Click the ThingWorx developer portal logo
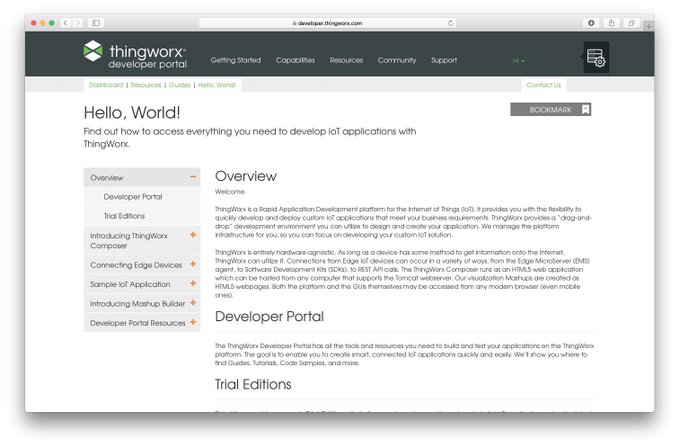This screenshot has height=448, width=680. point(135,55)
